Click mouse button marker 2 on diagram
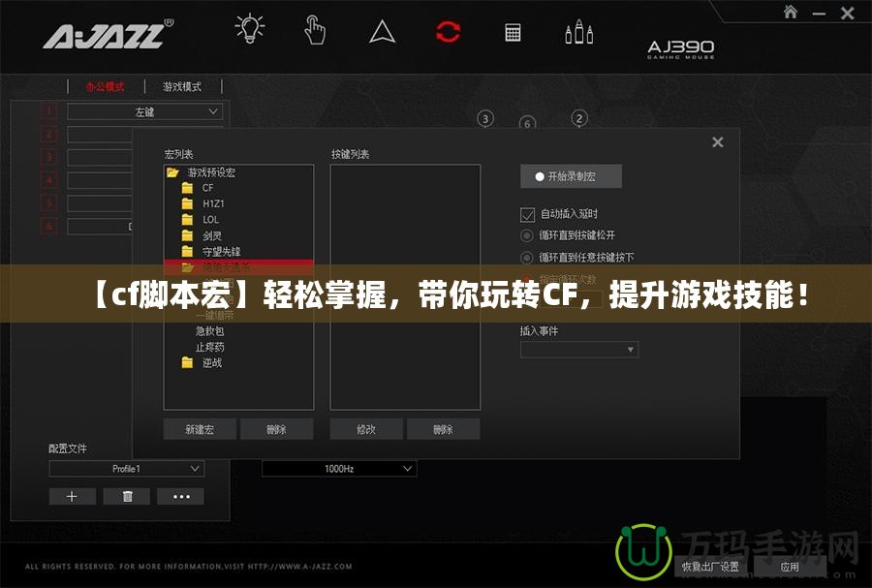This screenshot has height=588, width=872. pos(579,118)
